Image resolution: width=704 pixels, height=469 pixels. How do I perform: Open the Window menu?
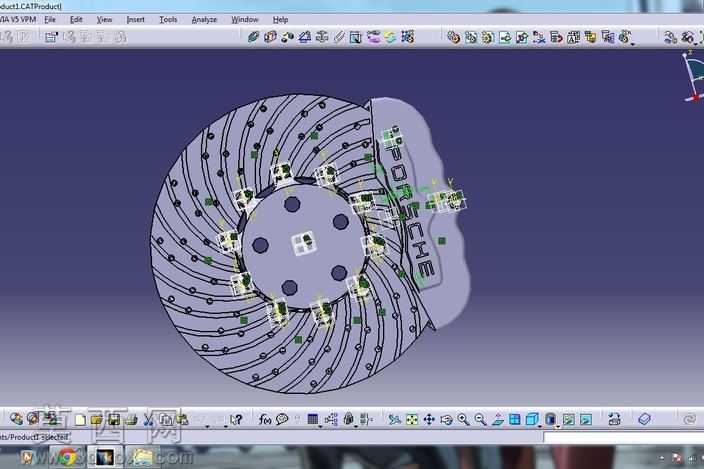tap(245, 20)
